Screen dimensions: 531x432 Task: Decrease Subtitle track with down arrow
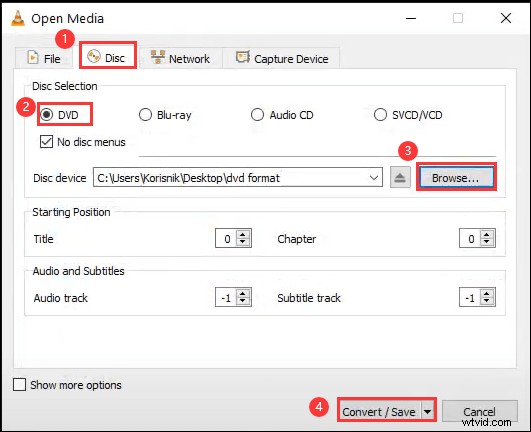pyautogui.click(x=487, y=301)
